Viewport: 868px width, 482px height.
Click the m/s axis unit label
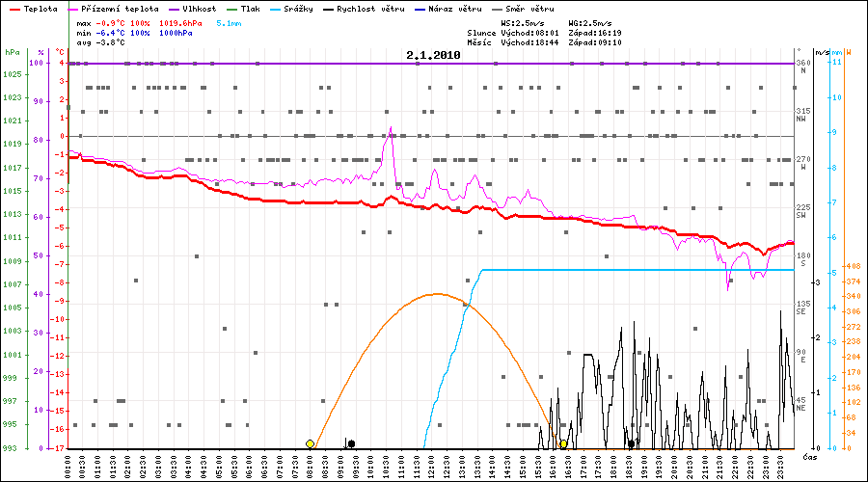click(821, 52)
